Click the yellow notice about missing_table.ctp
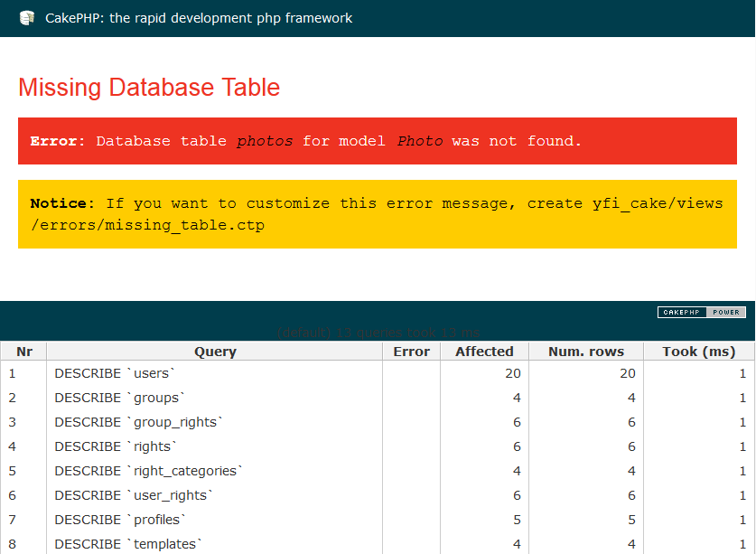 (378, 214)
